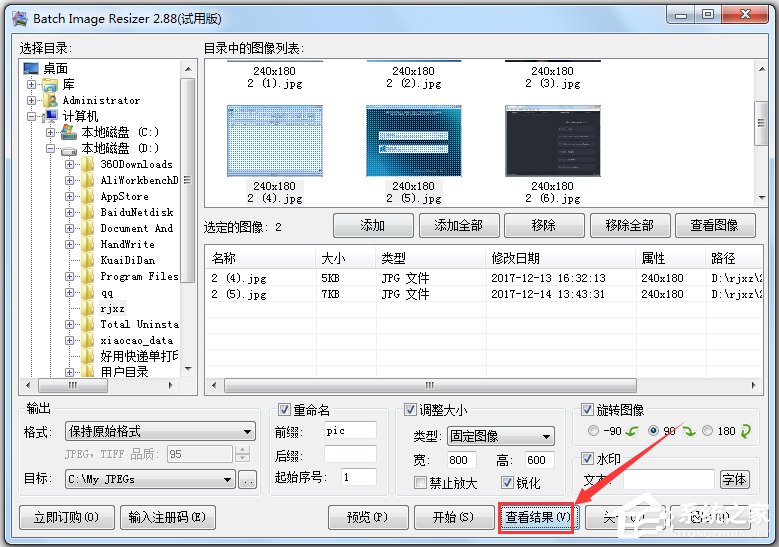Uncheck the 锐化 sharpen checkbox

click(505, 483)
